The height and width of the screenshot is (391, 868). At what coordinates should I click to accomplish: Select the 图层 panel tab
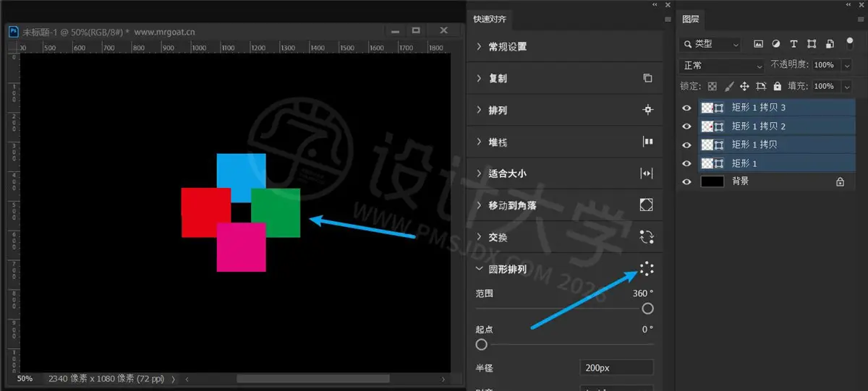[690, 20]
